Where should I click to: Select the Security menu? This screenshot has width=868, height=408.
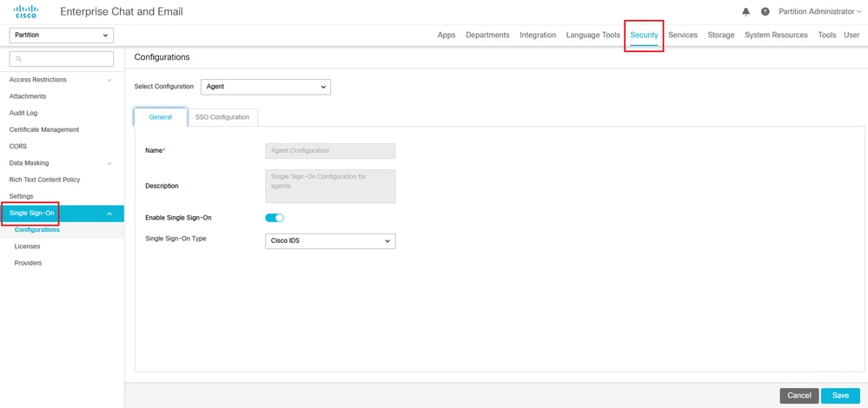644,36
